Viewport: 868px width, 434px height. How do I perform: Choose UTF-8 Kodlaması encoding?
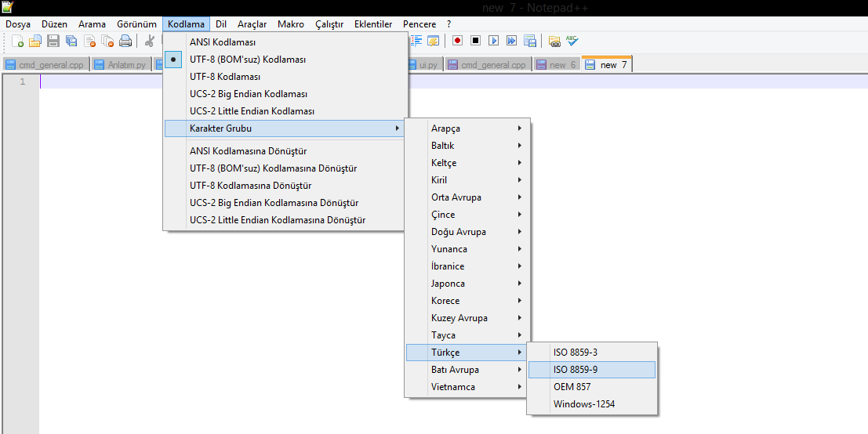(x=286, y=76)
